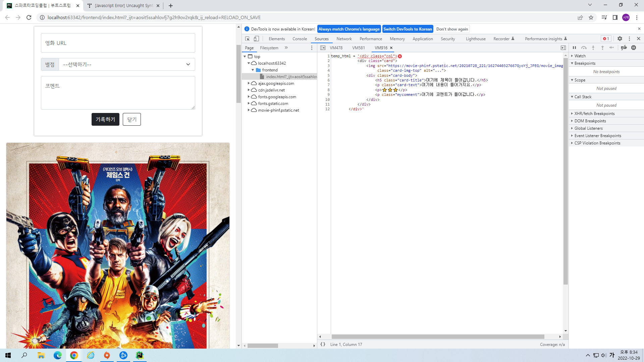This screenshot has height=362, width=644.
Task: Click the 닫기 button
Action: [132, 119]
